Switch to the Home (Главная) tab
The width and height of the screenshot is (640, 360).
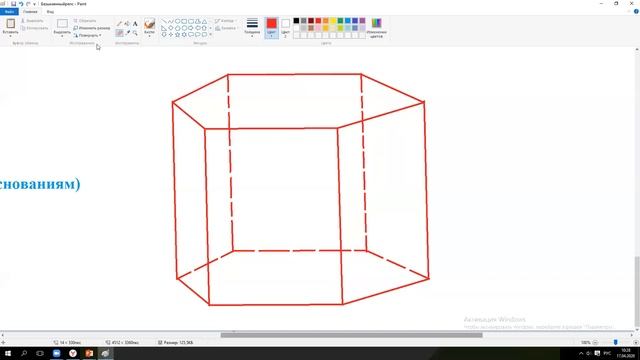pos(30,11)
